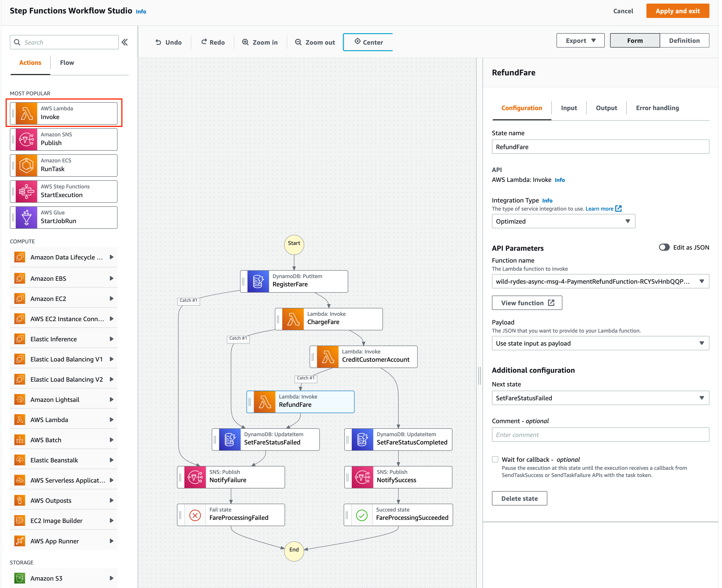Click the End node on the canvas

(x=294, y=551)
